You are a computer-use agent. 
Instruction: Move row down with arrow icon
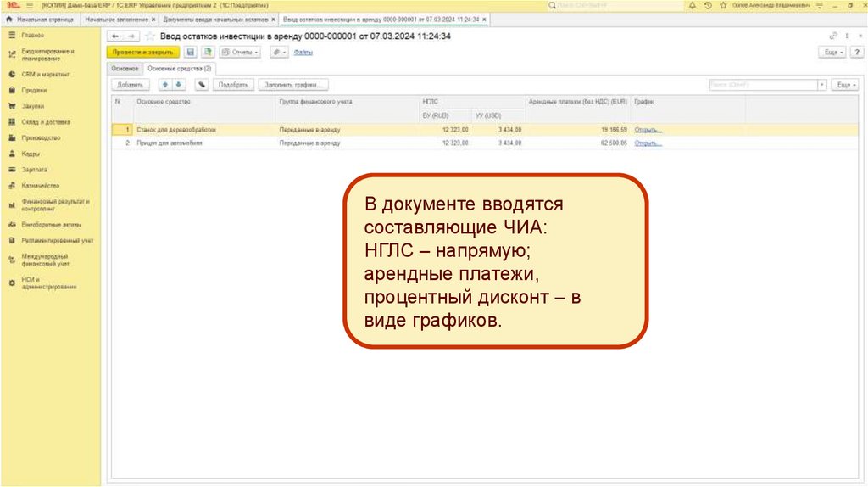click(x=178, y=85)
